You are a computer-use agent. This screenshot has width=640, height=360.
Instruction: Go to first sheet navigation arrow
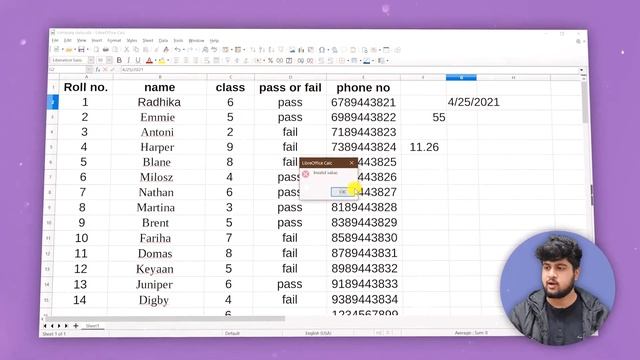coord(45,326)
